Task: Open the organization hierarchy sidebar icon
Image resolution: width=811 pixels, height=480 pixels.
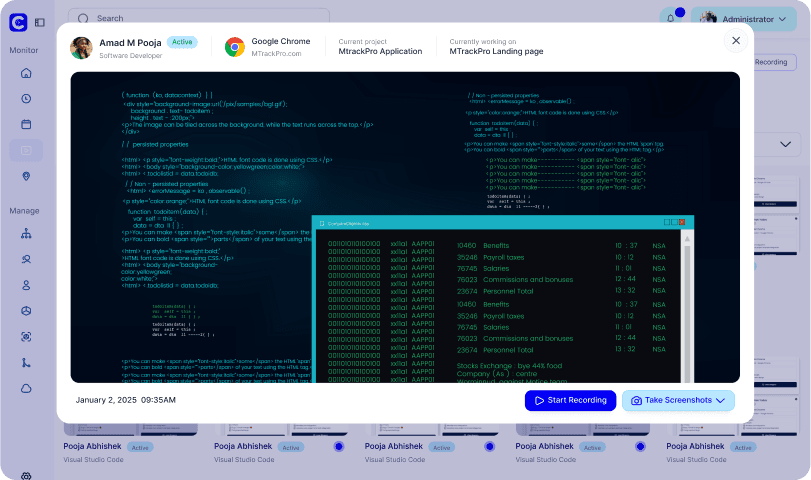Action: pyautogui.click(x=26, y=234)
